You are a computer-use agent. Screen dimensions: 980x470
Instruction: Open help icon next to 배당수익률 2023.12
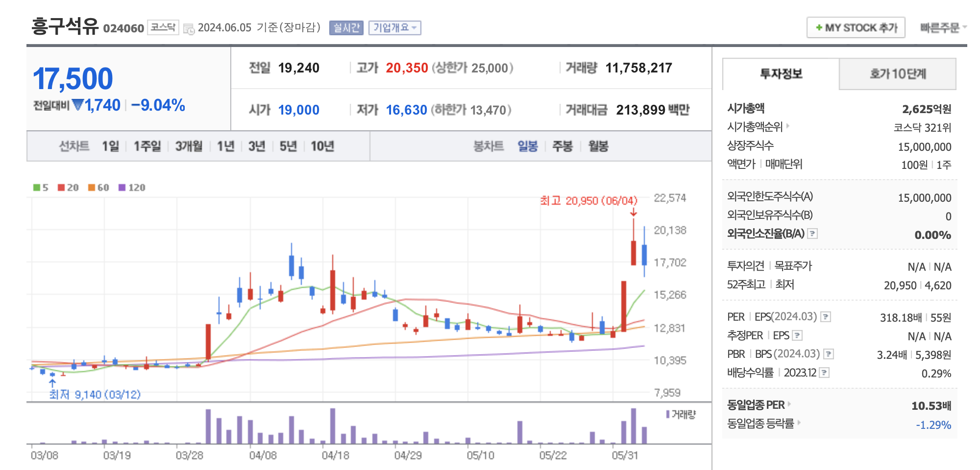point(824,373)
